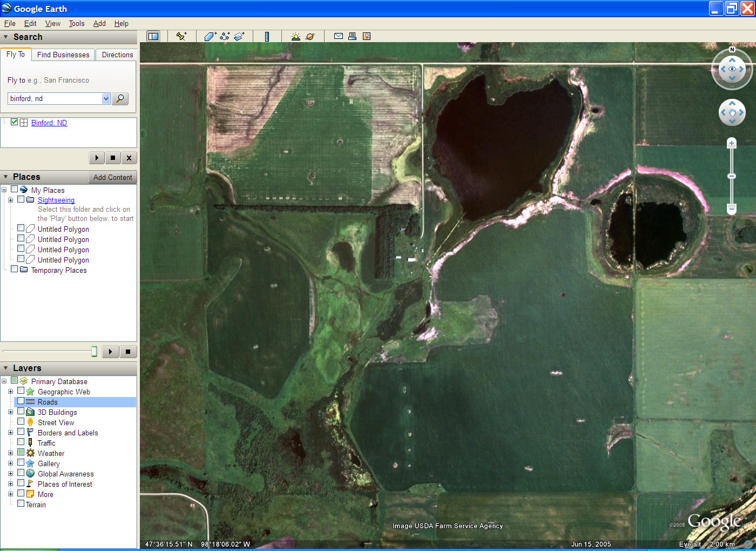Click the Gallery star icon
The height and width of the screenshot is (551, 756).
click(x=30, y=463)
